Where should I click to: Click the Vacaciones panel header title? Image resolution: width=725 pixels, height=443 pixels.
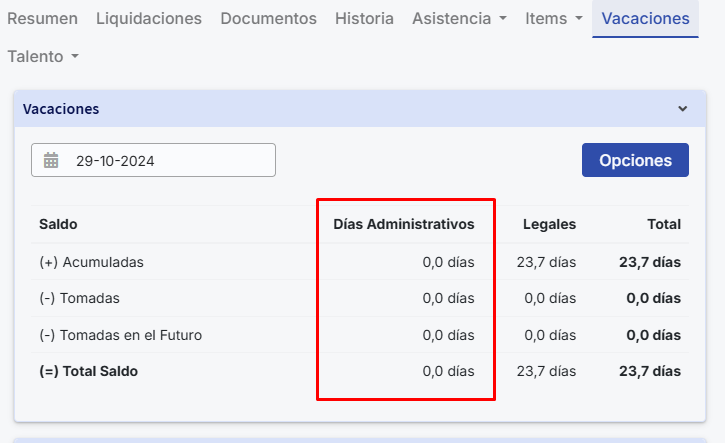click(61, 109)
